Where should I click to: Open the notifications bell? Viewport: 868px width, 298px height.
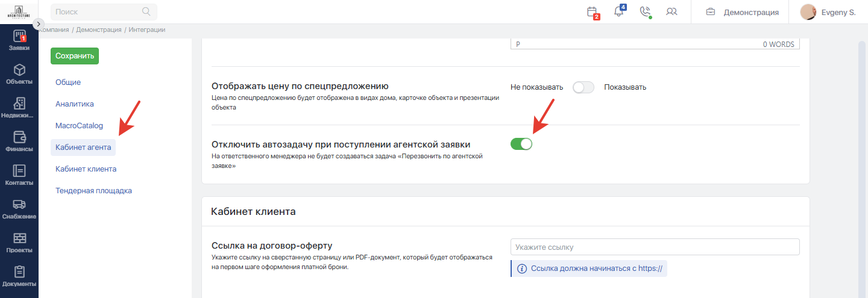618,12
